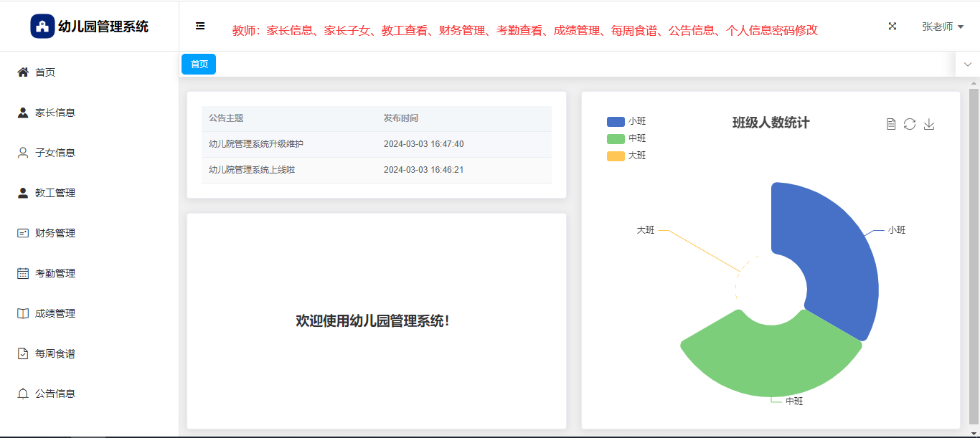Download chart as image

(x=929, y=124)
